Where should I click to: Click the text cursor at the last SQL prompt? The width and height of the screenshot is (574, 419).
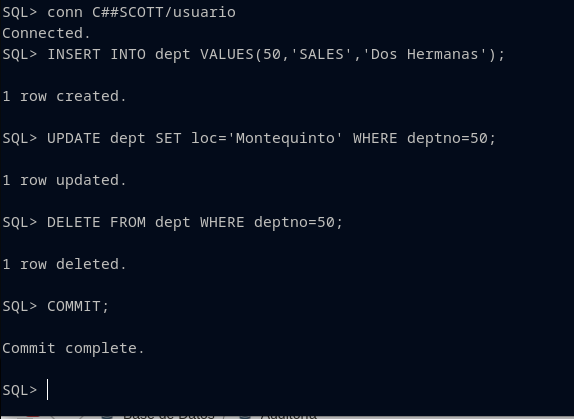(48, 390)
